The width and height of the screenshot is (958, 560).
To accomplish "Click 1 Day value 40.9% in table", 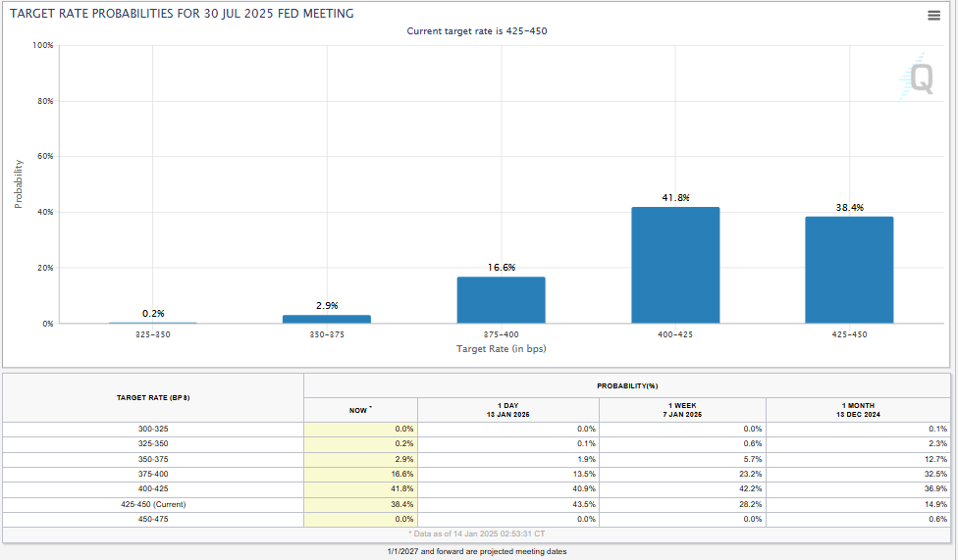I will 584,489.
